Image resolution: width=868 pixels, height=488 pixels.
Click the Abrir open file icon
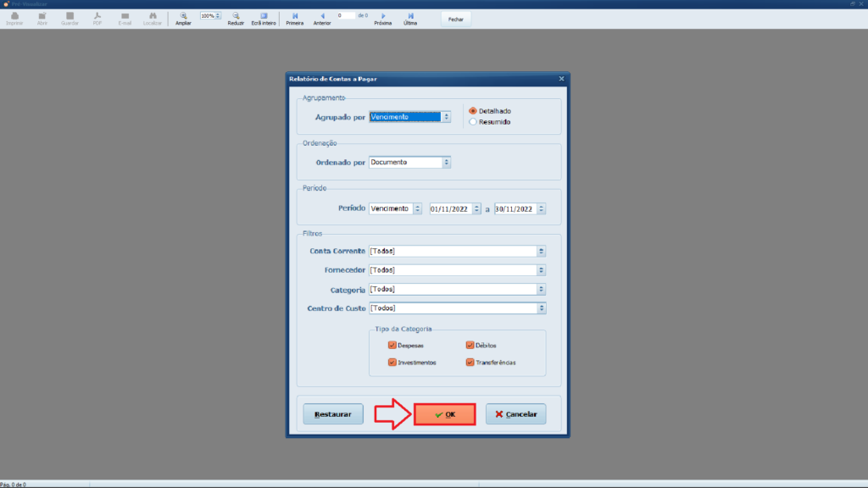point(42,19)
